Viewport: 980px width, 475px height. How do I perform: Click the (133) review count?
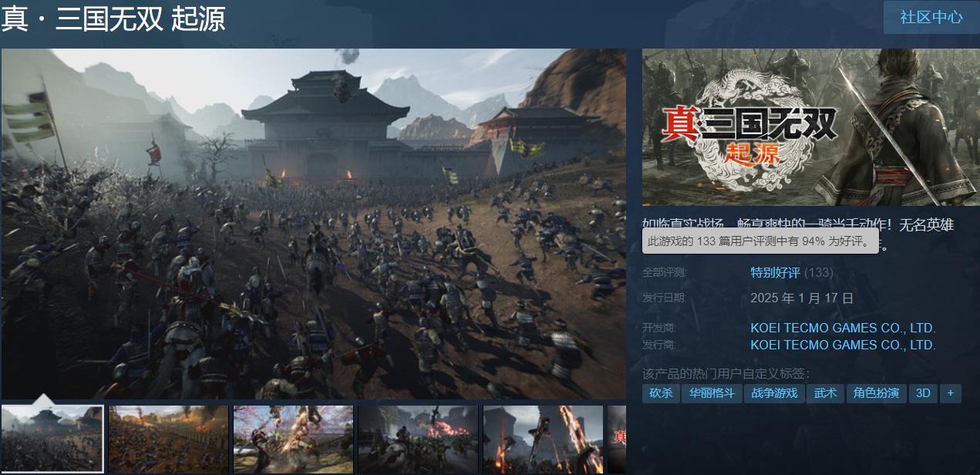click(x=818, y=272)
